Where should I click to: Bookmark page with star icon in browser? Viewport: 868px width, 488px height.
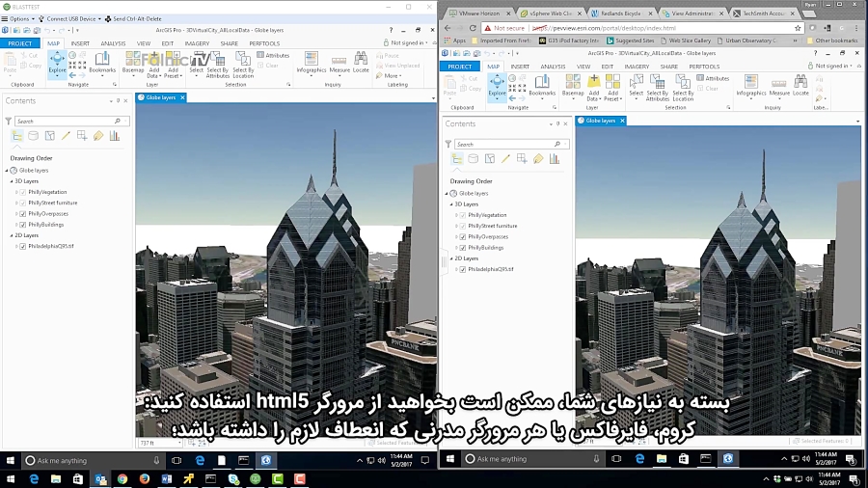click(798, 28)
